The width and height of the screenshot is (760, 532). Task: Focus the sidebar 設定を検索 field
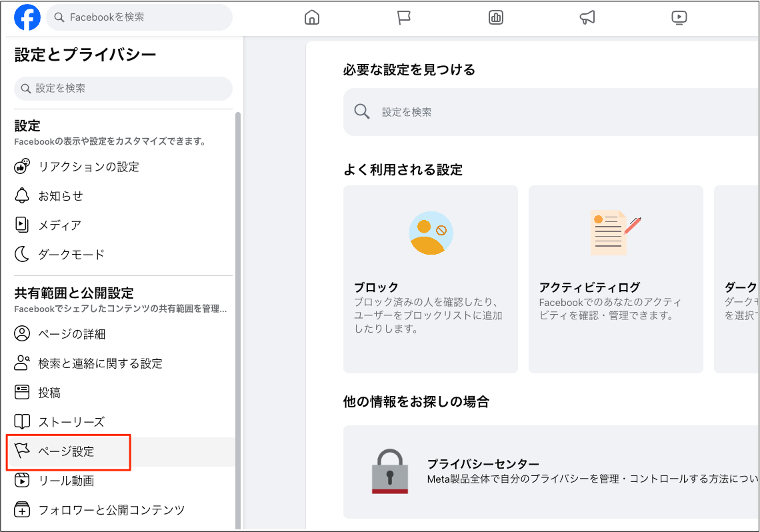point(123,89)
